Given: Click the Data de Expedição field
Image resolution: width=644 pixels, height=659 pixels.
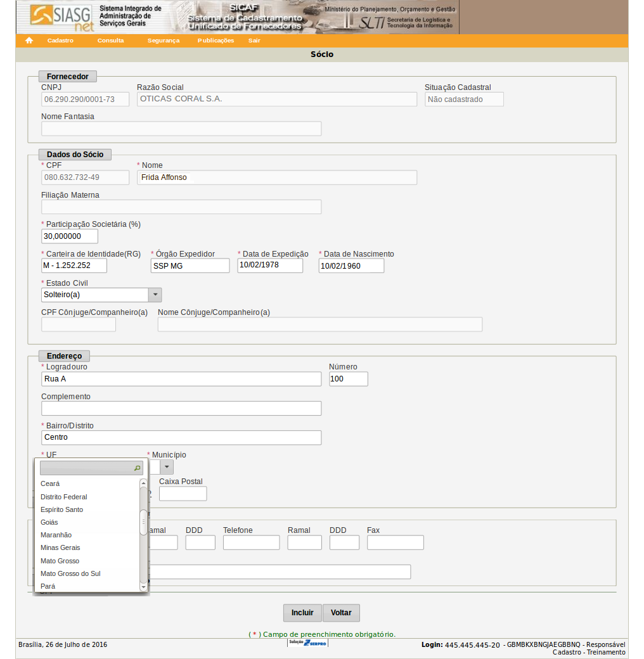Looking at the screenshot, I should (x=270, y=266).
